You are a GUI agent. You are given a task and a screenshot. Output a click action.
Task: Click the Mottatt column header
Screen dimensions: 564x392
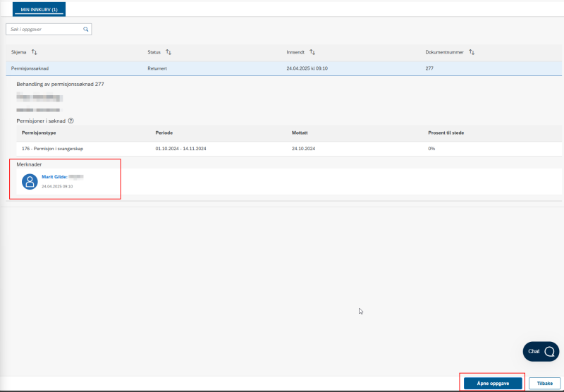(300, 133)
